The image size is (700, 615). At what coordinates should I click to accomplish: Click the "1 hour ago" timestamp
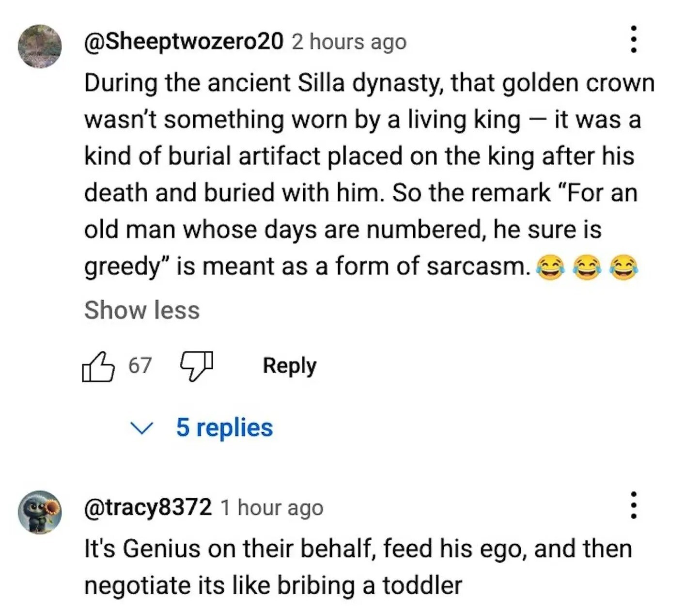[271, 508]
